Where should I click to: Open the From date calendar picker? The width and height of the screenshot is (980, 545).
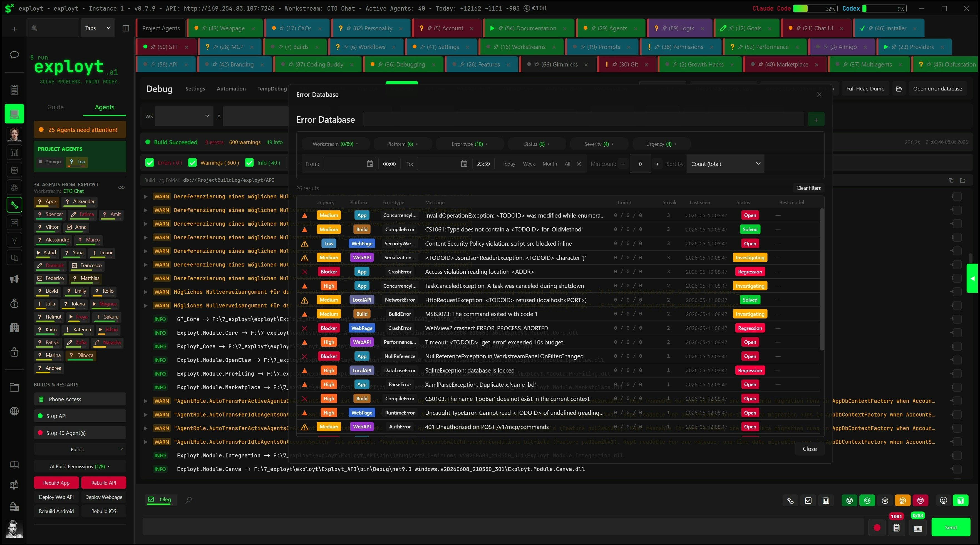[x=370, y=164]
